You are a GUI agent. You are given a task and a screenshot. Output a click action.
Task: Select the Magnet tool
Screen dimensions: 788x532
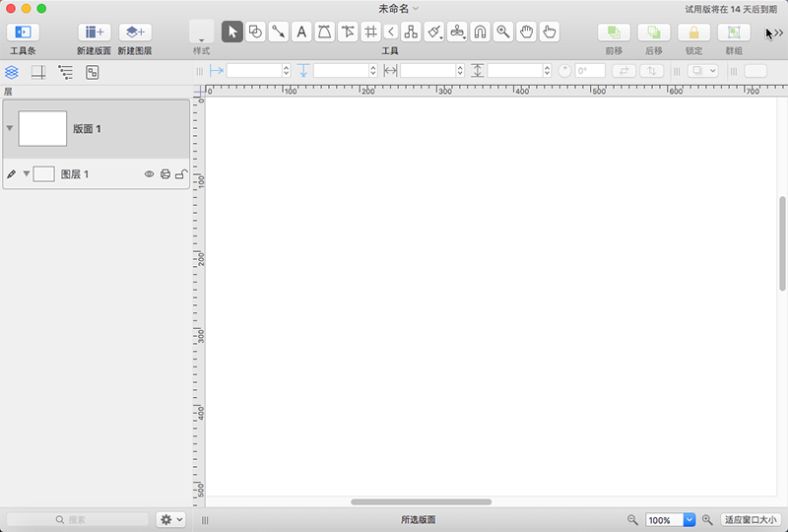coord(480,32)
